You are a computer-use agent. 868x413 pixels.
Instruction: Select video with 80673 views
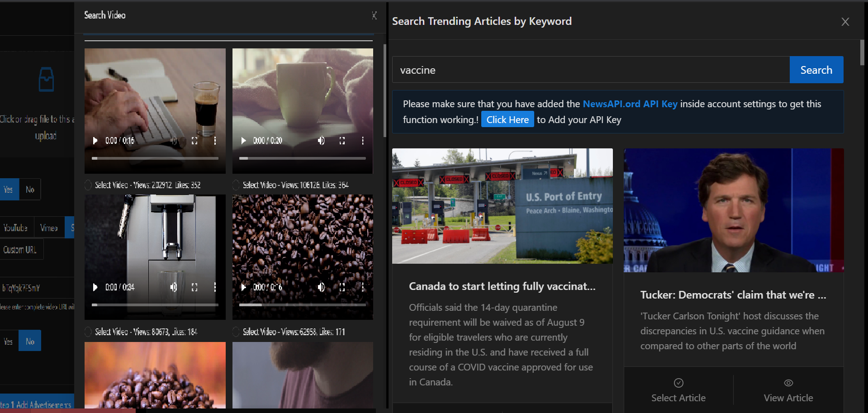pyautogui.click(x=88, y=332)
